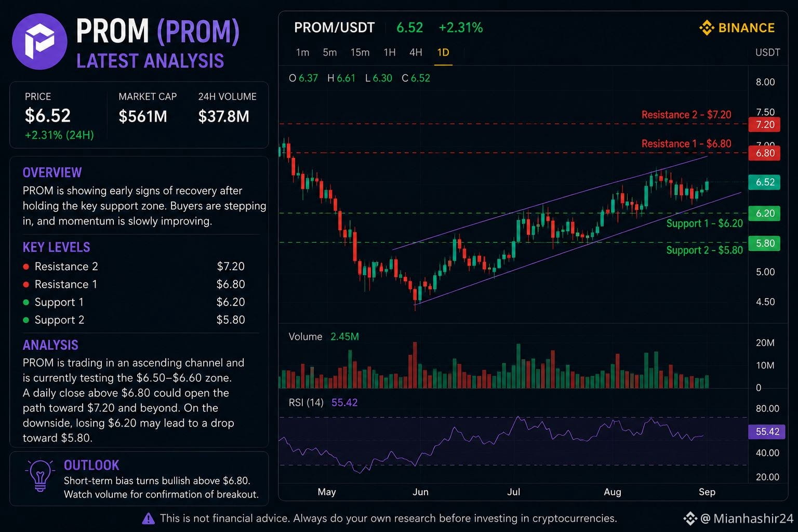Click the +2.31% (24H) change text
This screenshot has width=798, height=532.
(x=59, y=135)
